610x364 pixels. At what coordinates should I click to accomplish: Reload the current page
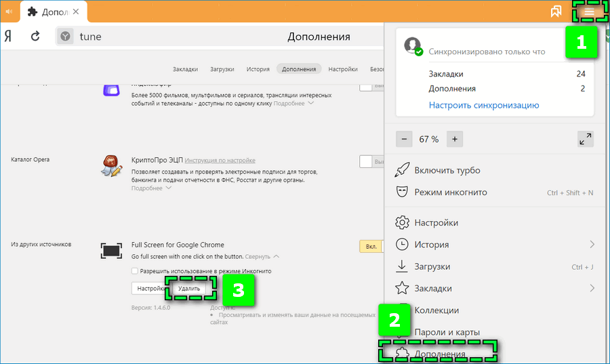coord(35,36)
